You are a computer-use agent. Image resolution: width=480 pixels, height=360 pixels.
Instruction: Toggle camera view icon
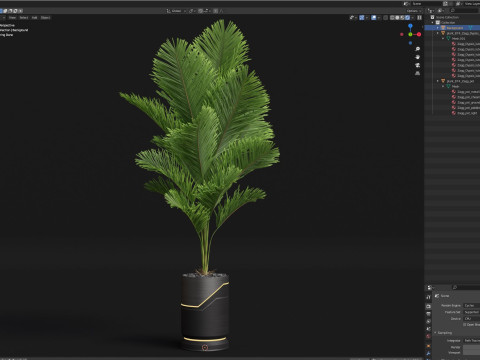(x=417, y=65)
